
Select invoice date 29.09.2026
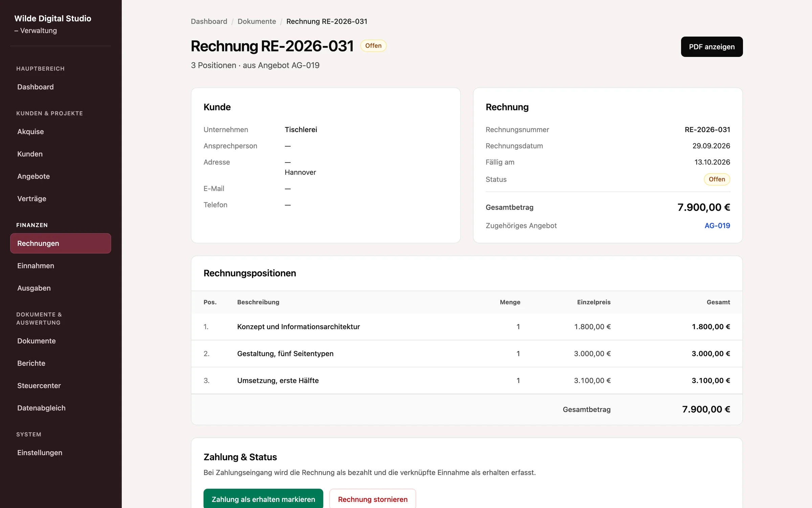(x=711, y=146)
